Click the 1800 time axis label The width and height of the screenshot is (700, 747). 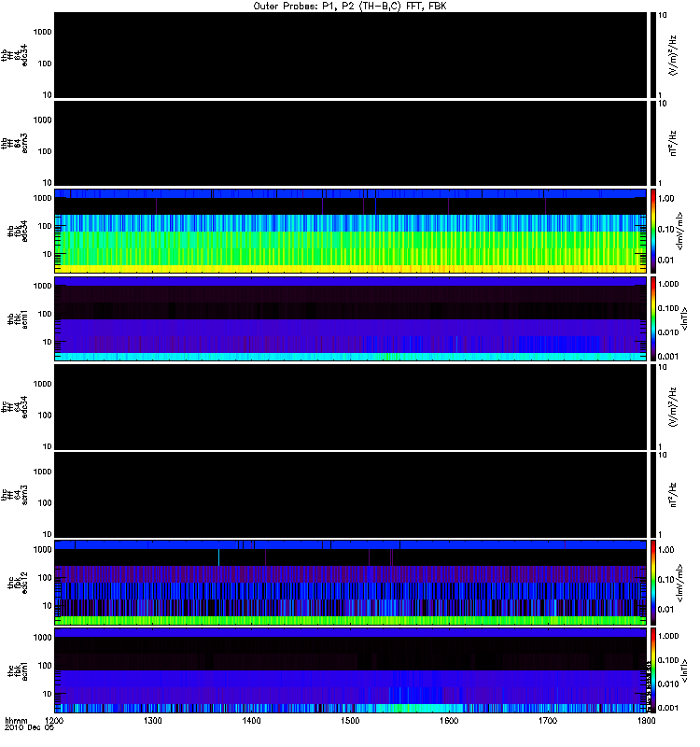click(646, 720)
